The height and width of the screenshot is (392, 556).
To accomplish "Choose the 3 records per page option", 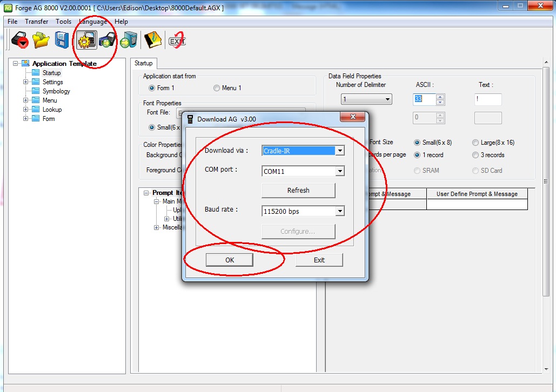I will pos(475,155).
